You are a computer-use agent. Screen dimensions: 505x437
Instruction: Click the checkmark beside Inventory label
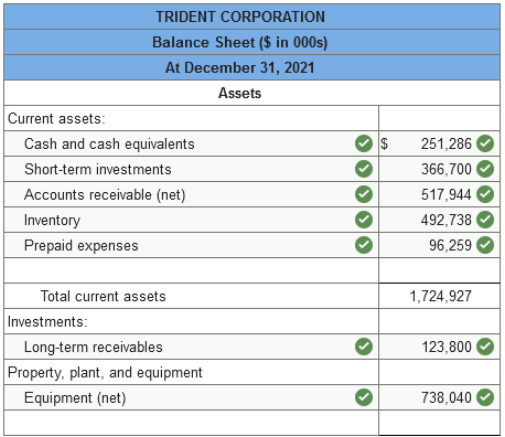point(364,220)
